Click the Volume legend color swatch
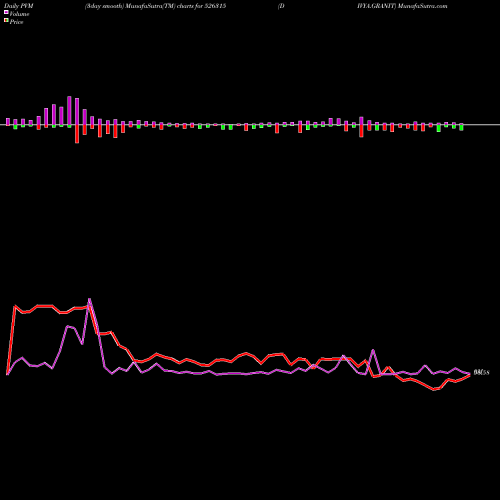Viewport: 500px width, 500px height. tap(6, 12)
